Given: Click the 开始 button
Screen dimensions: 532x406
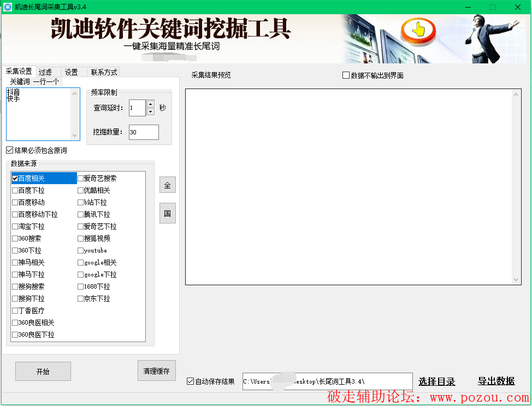Looking at the screenshot, I should click(43, 372).
